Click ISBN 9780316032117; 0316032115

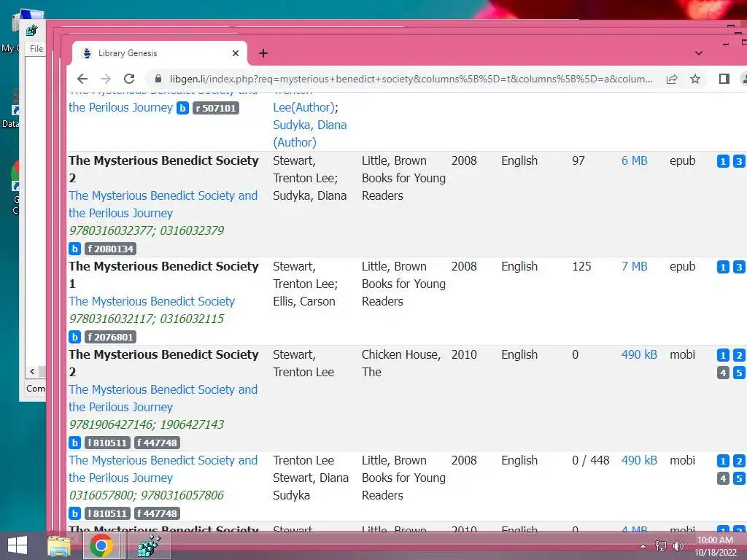(x=146, y=319)
